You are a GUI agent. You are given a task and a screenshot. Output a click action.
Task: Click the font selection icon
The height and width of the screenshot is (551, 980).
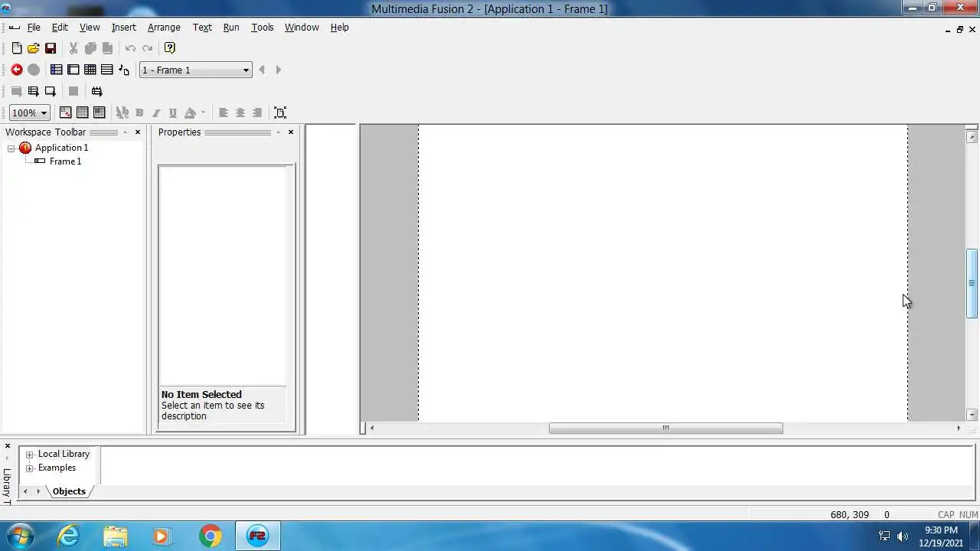pyautogui.click(x=122, y=112)
